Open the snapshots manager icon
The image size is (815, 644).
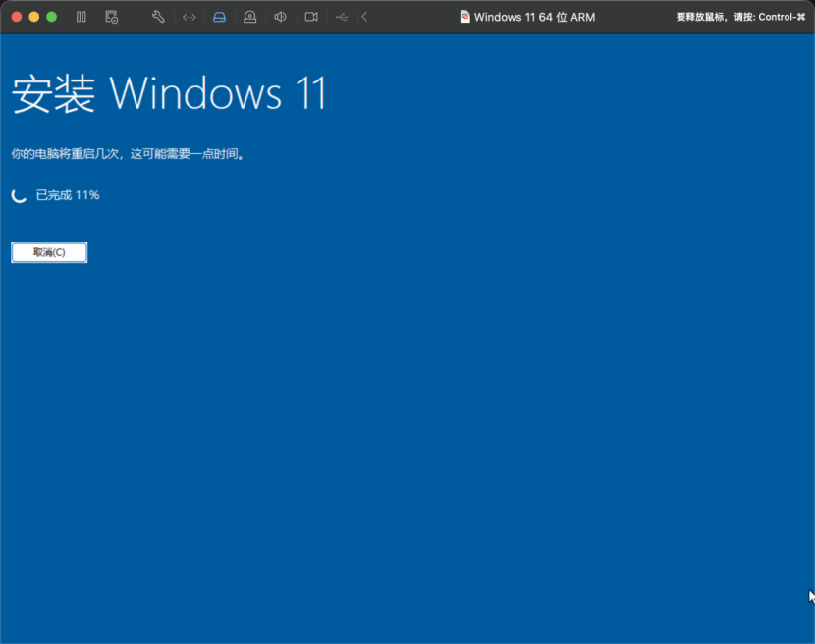point(112,17)
